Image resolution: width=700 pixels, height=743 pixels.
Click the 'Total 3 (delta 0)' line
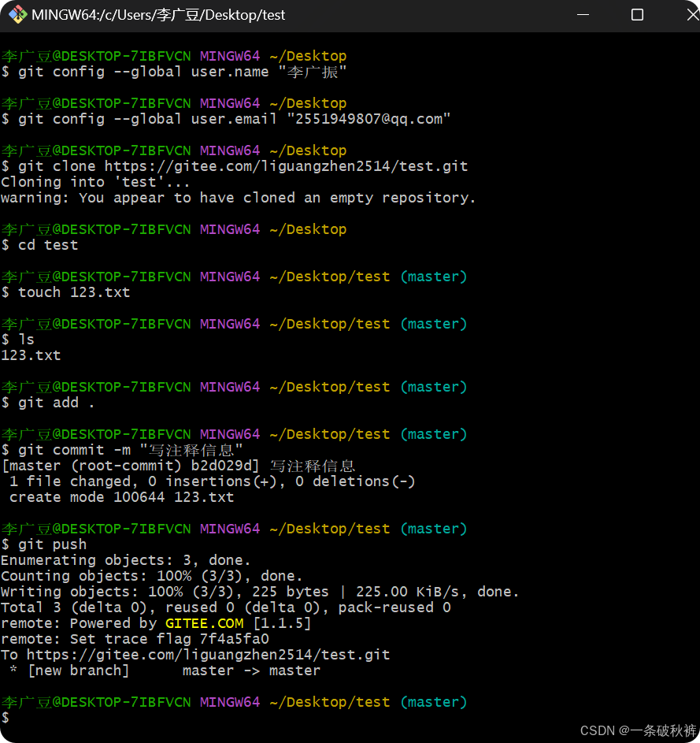[226, 607]
